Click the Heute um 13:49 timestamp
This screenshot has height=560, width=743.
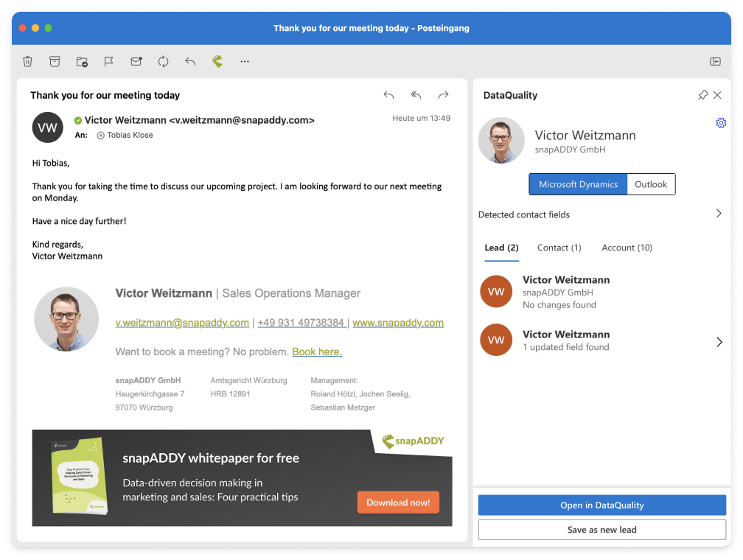(422, 119)
